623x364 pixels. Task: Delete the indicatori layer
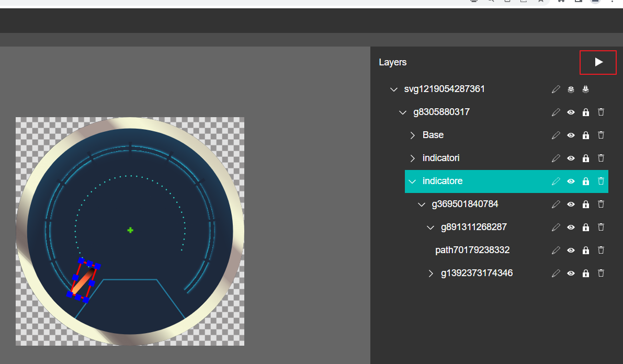point(601,158)
